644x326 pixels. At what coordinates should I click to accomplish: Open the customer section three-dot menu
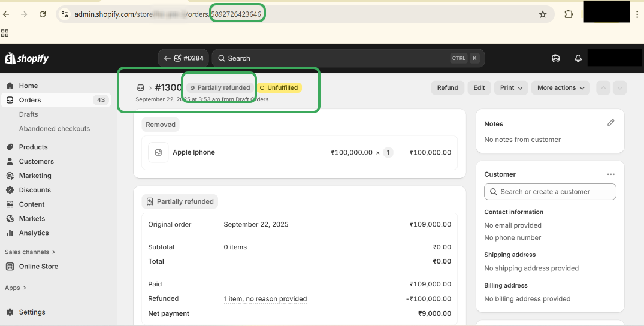[x=610, y=174]
